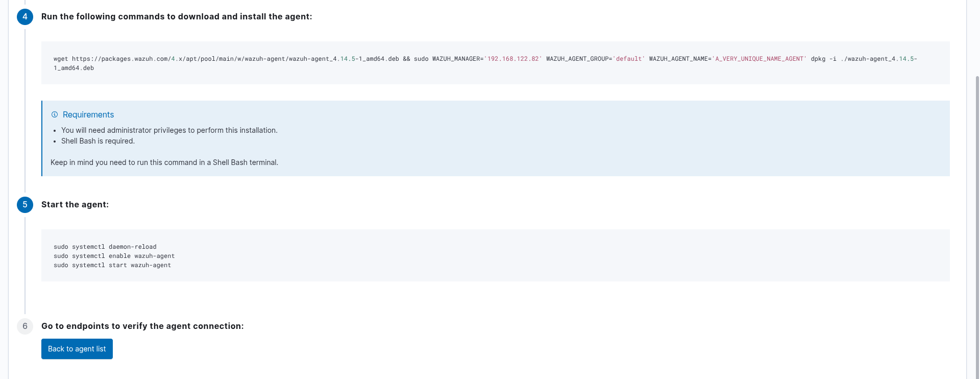980x379 pixels.
Task: Click the 'Keep in mind' Shell Bash note
Action: (x=164, y=162)
